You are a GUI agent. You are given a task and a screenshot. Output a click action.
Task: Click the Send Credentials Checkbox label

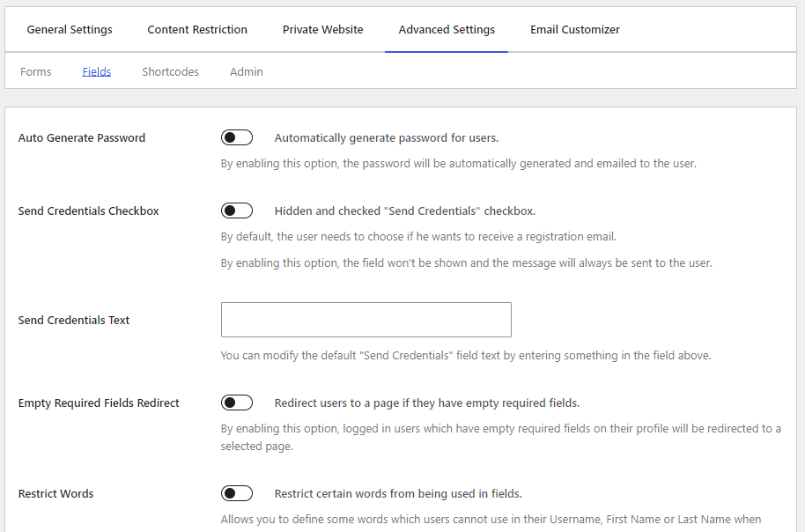click(x=88, y=211)
